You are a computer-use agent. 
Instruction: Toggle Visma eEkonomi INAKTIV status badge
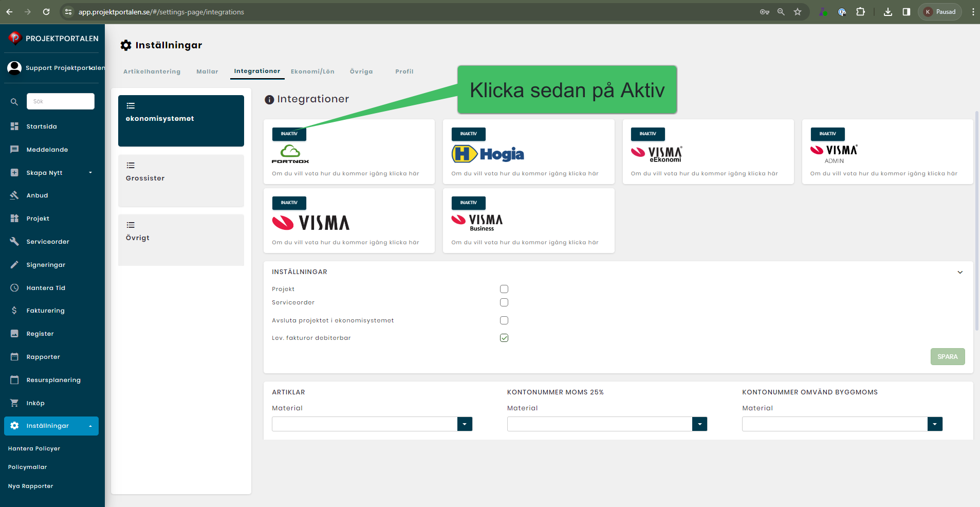click(x=648, y=134)
